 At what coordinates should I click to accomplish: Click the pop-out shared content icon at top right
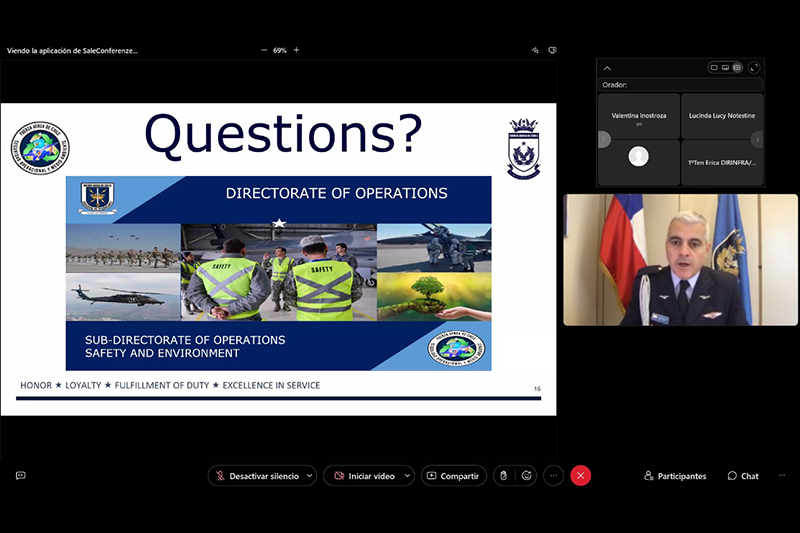[x=552, y=50]
